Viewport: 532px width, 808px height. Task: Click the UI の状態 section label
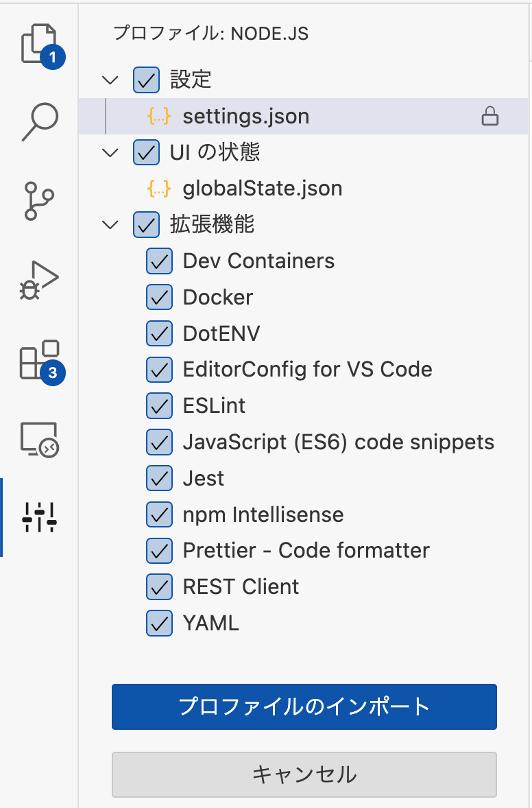pyautogui.click(x=215, y=152)
